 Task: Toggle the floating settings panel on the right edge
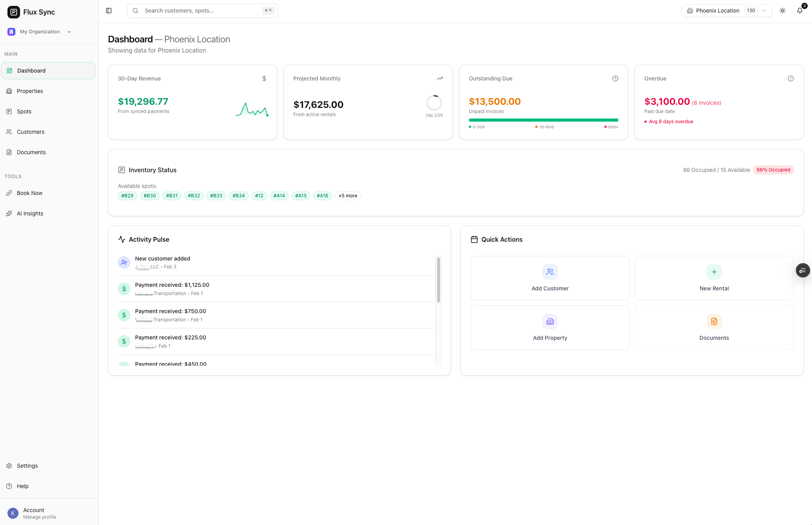pos(803,270)
